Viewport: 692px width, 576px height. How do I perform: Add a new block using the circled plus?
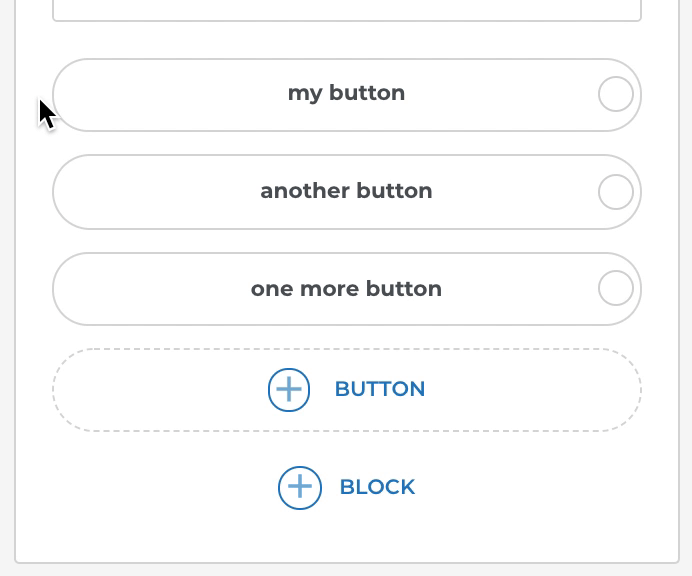[x=299, y=487]
